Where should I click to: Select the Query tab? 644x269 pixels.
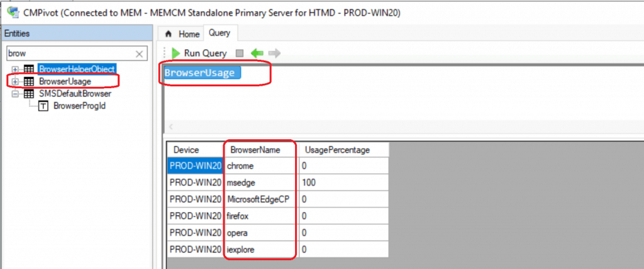coord(219,33)
